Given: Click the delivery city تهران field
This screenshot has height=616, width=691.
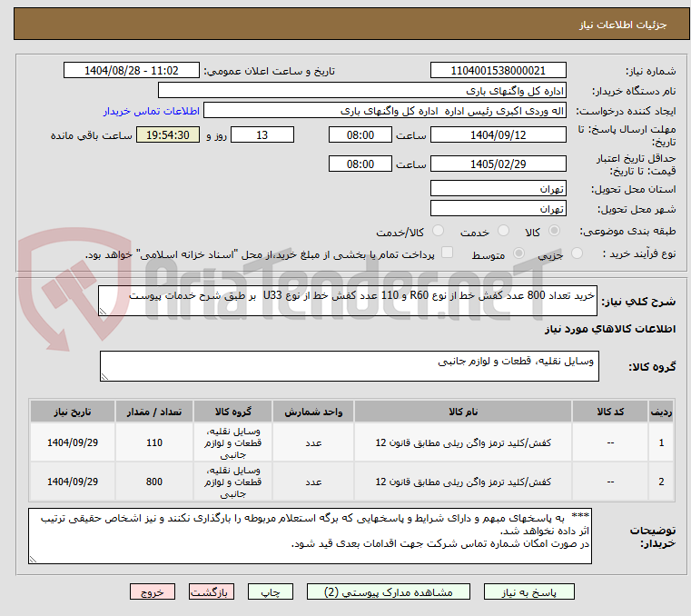Looking at the screenshot, I should [498, 208].
